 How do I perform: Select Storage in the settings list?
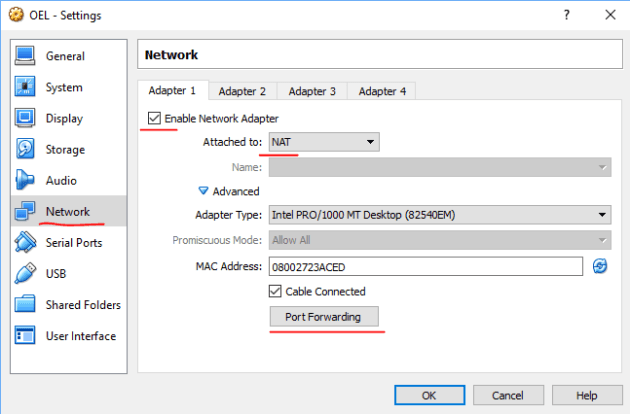pyautogui.click(x=69, y=149)
